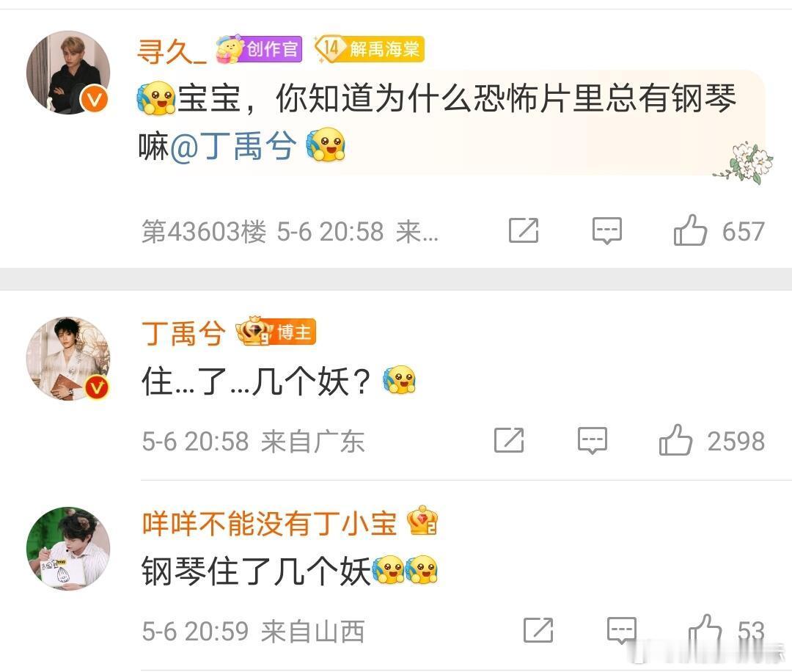
Task: Like 寻久_'s comment with 657 likes
Action: coord(690,230)
